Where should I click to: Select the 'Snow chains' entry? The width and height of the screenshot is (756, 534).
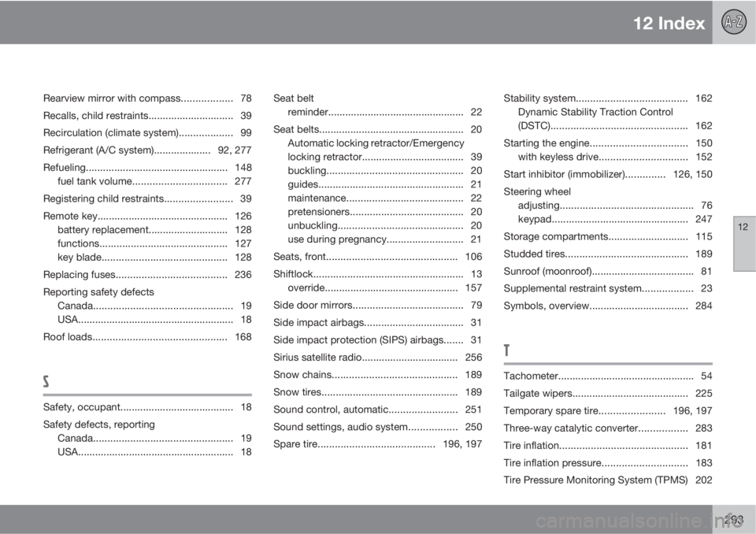[377, 375]
